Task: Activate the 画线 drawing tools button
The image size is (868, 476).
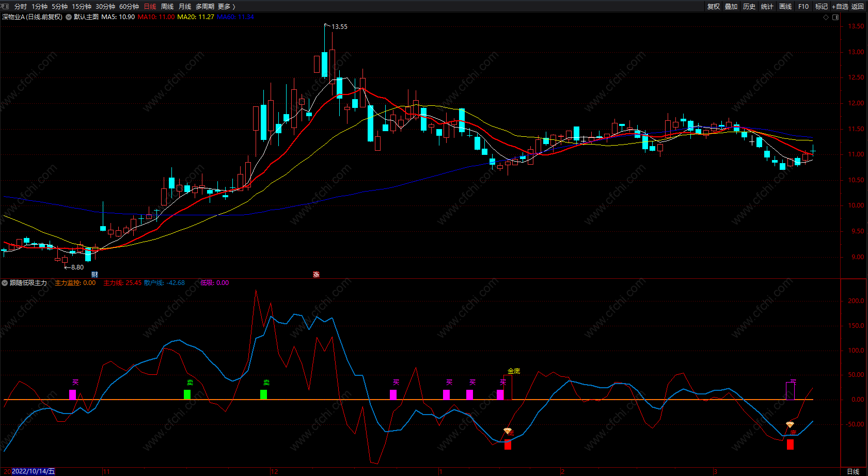Action: [785, 7]
